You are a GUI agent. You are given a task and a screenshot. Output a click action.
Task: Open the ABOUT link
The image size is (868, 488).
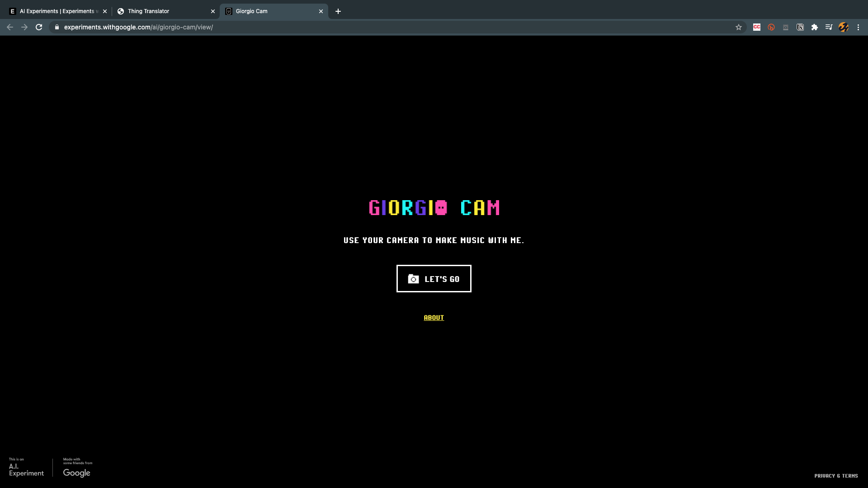pyautogui.click(x=434, y=318)
